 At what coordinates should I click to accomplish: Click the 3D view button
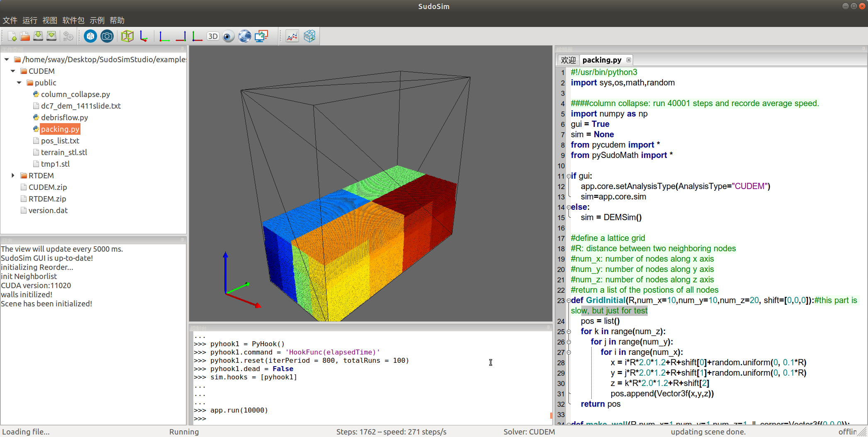[213, 36]
